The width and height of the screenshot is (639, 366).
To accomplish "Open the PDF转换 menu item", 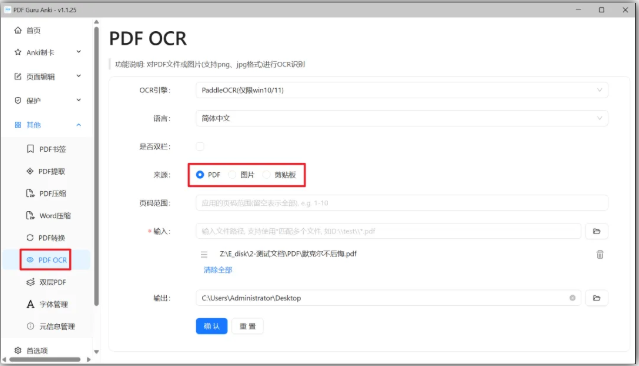I will [52, 238].
